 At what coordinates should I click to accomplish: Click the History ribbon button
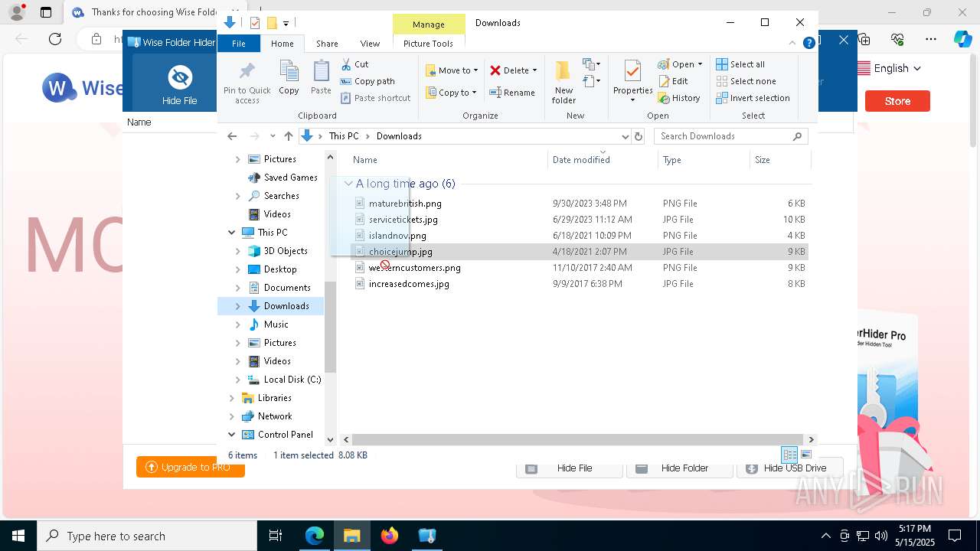679,98
